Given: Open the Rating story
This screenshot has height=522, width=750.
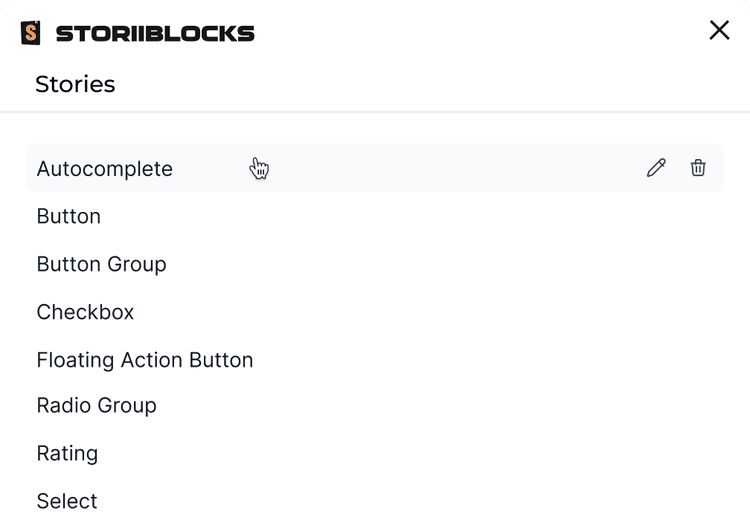Looking at the screenshot, I should 67,453.
